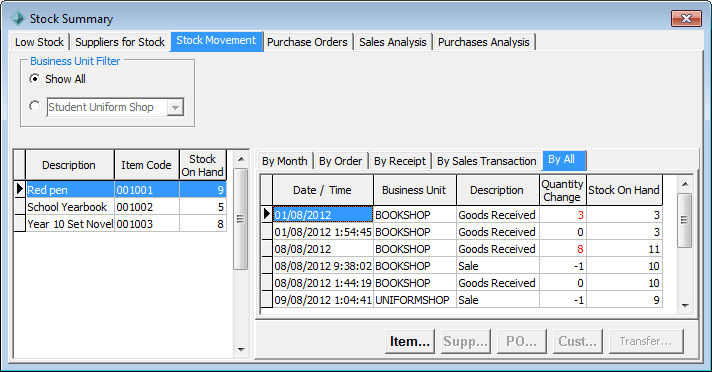
Task: Click the movement grid scroll down arrow
Action: click(x=685, y=306)
